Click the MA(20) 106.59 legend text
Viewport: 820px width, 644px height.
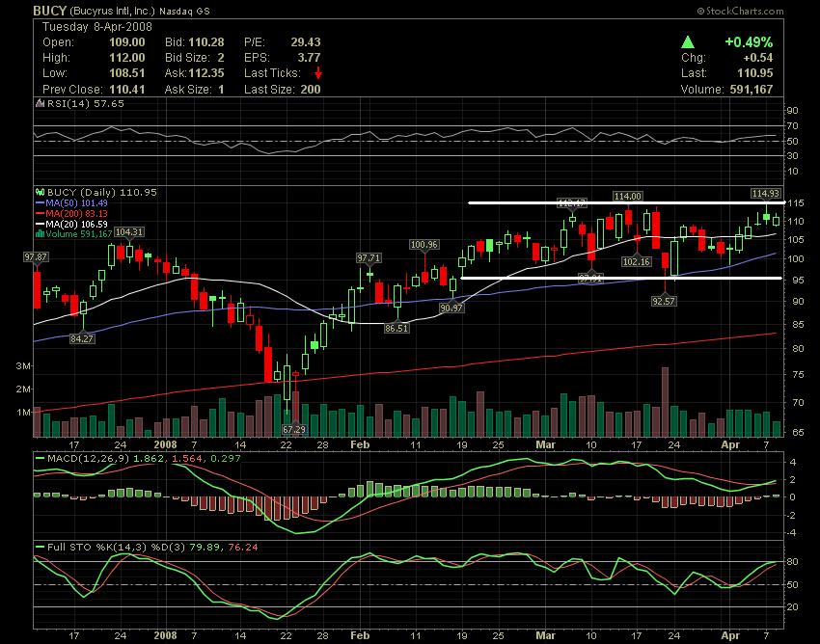76,224
